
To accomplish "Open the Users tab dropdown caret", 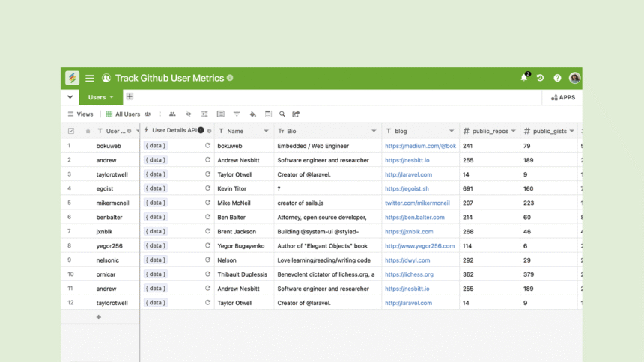I will 112,97.
